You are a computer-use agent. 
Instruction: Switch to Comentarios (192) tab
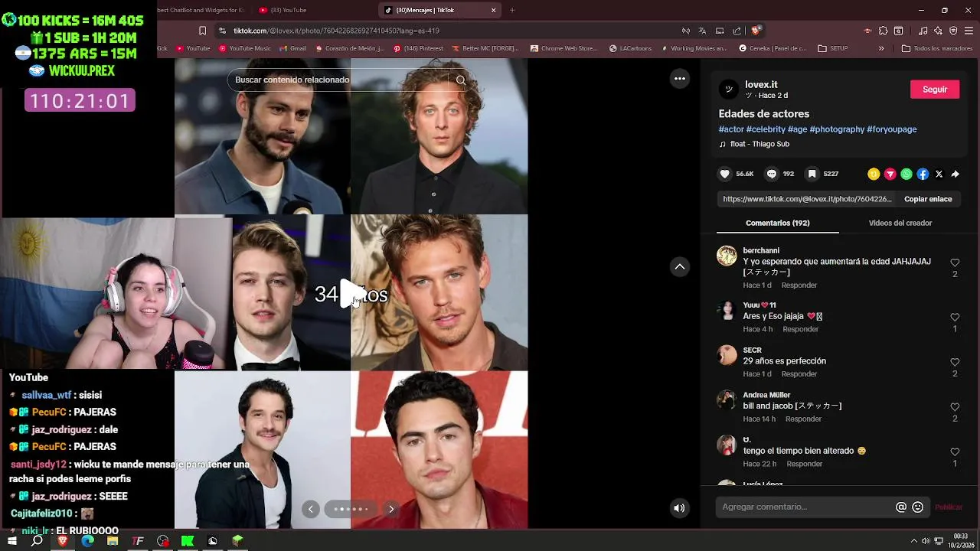coord(777,223)
